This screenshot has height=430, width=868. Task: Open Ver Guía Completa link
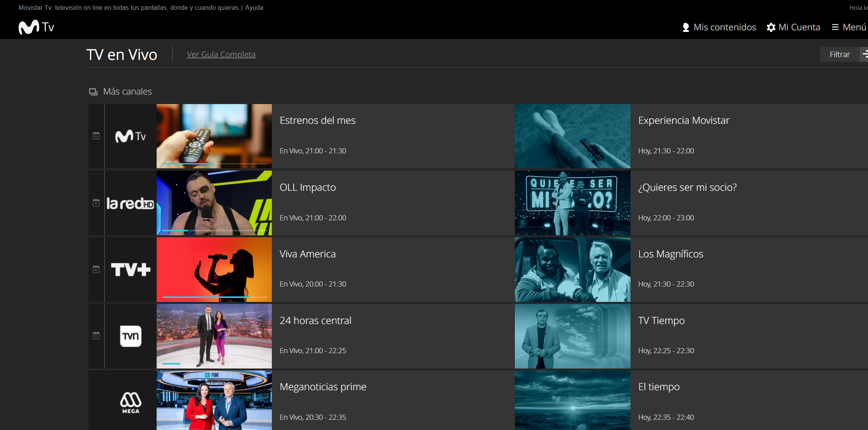(221, 54)
